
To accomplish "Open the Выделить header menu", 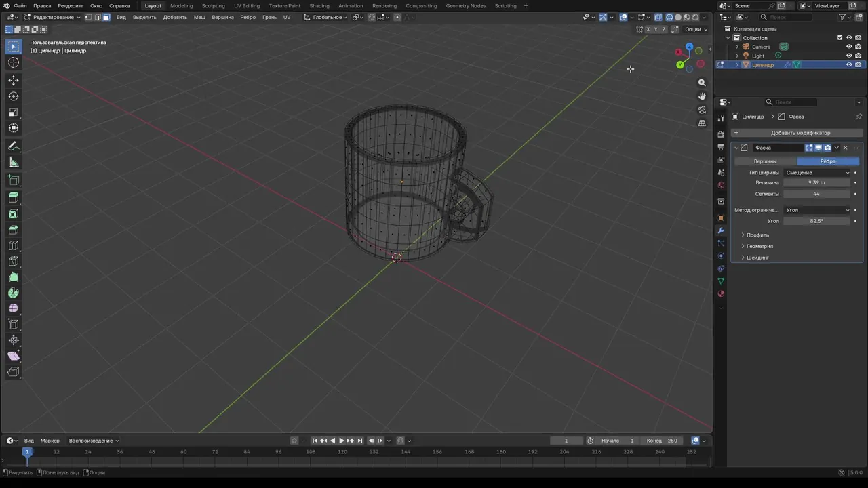I will pyautogui.click(x=144, y=17).
